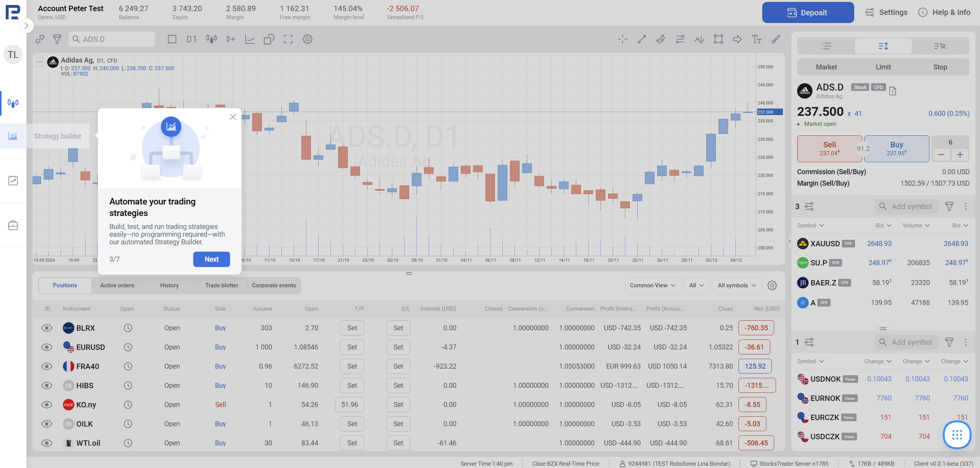
Task: Switch to the Active orders tab
Action: click(x=117, y=285)
